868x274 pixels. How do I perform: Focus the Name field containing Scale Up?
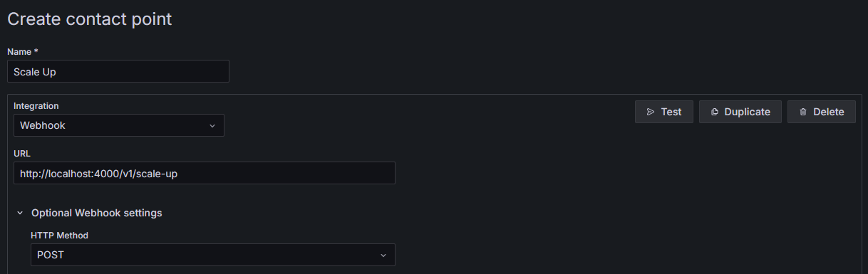118,71
